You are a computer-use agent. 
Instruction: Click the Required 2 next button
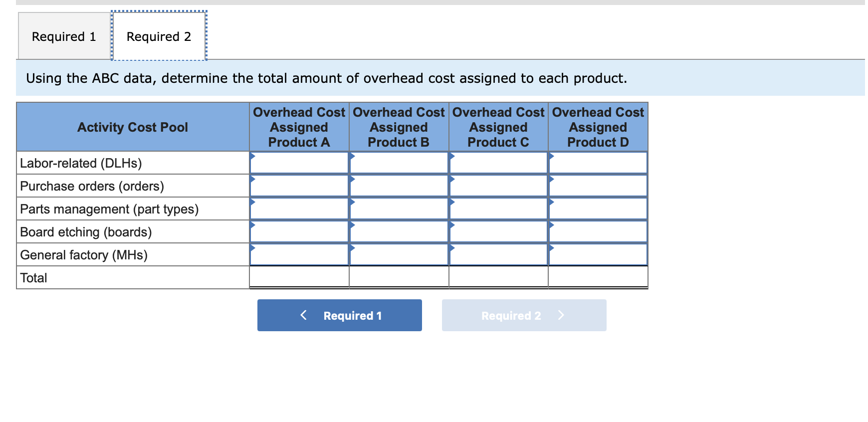(x=524, y=315)
